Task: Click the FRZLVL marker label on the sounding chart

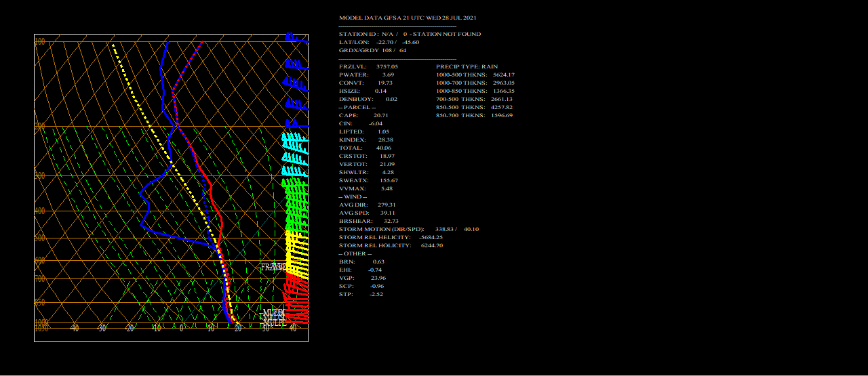Action: click(x=273, y=267)
